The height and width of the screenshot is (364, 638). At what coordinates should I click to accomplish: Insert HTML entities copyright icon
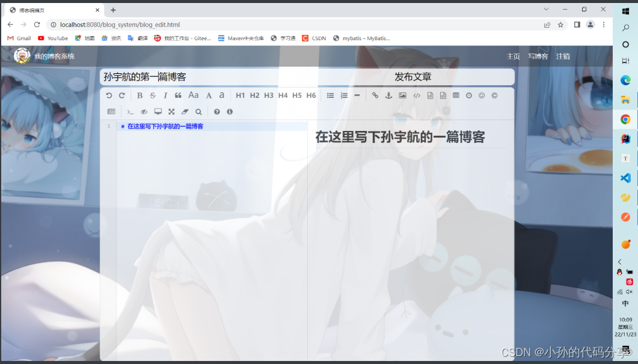(494, 96)
